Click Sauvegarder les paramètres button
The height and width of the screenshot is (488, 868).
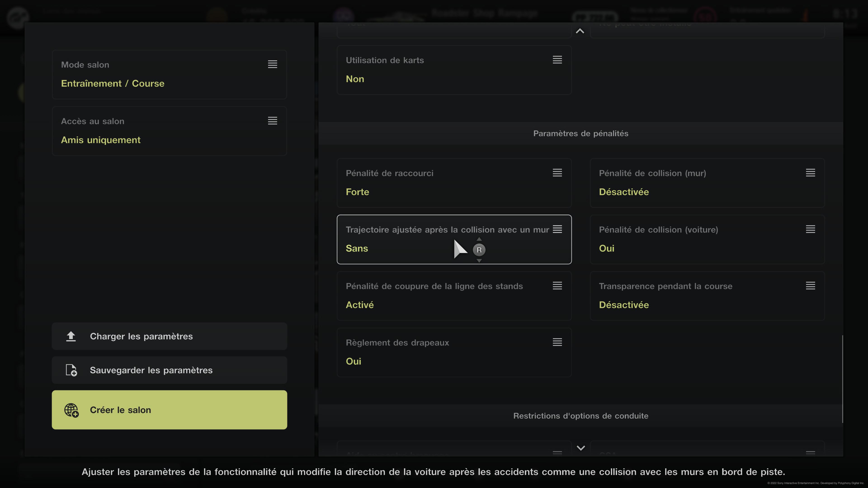point(170,370)
